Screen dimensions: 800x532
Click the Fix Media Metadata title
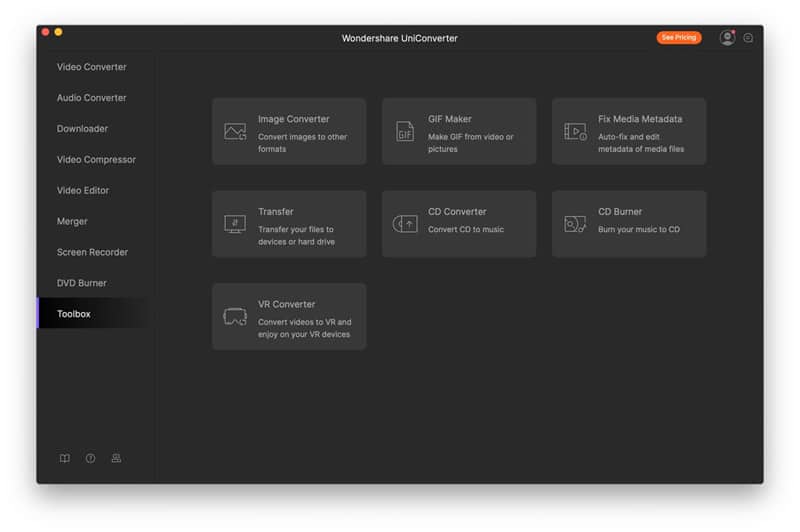[x=640, y=119]
